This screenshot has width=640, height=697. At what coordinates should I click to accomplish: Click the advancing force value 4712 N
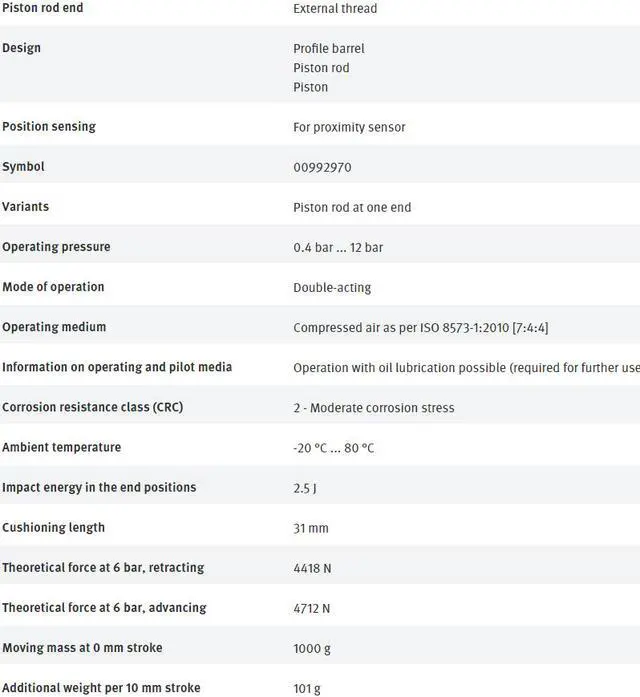pos(312,608)
